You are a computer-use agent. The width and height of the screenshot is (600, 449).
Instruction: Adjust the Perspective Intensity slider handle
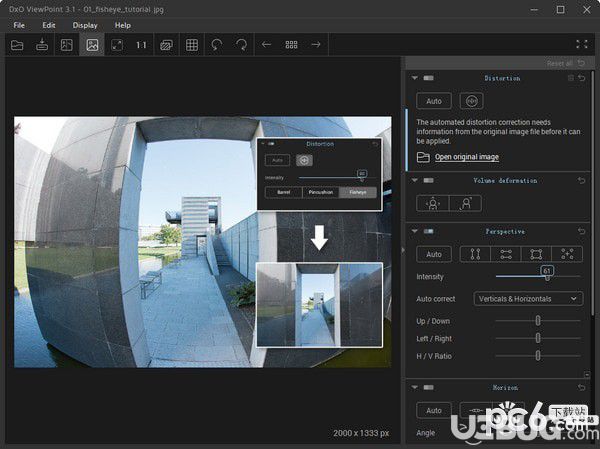click(x=547, y=276)
